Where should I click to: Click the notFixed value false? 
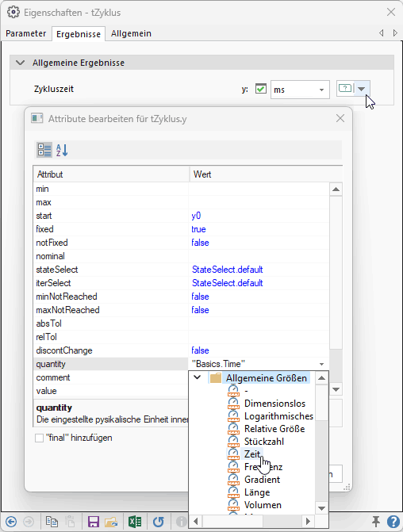pos(200,243)
